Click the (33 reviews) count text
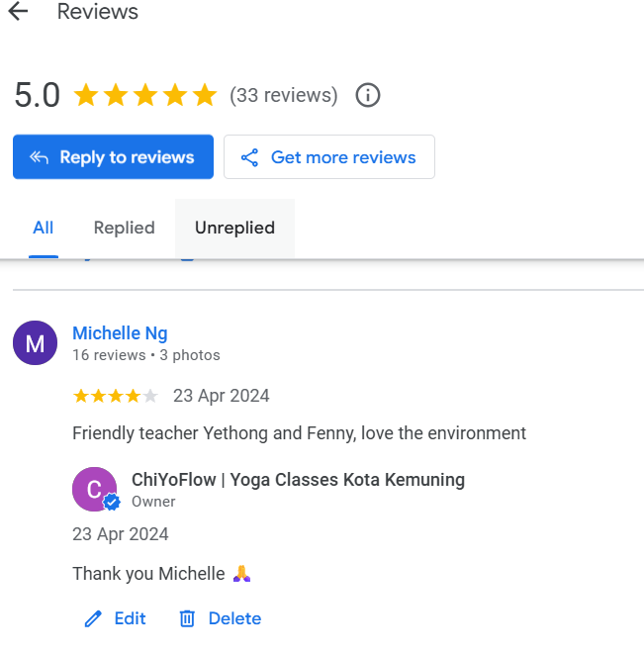 (x=283, y=96)
